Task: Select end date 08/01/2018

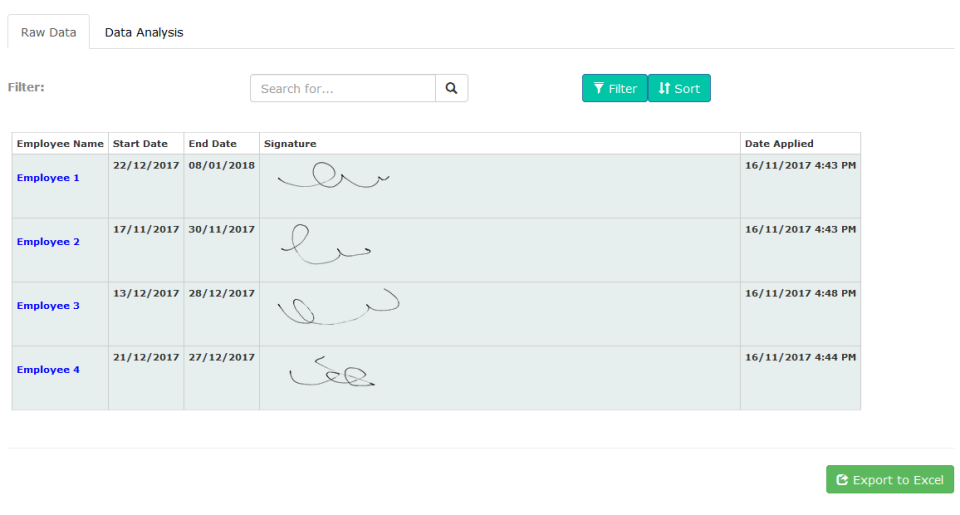Action: tap(222, 165)
